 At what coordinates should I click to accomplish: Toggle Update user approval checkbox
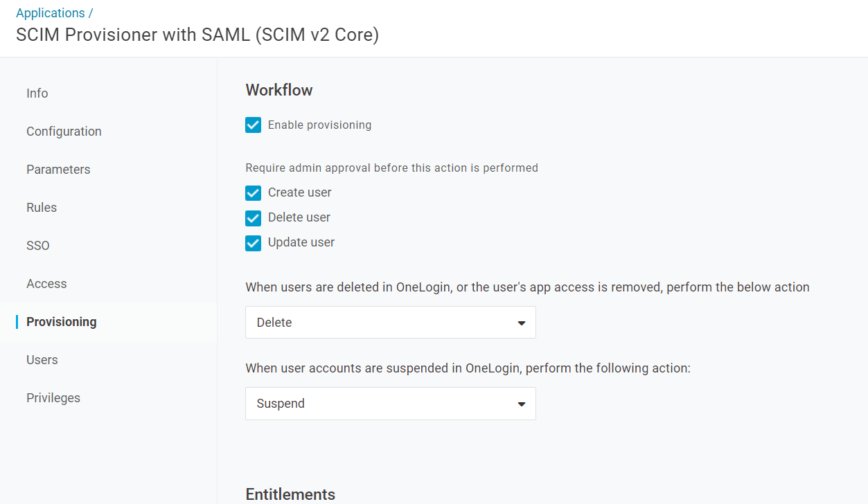pos(254,243)
